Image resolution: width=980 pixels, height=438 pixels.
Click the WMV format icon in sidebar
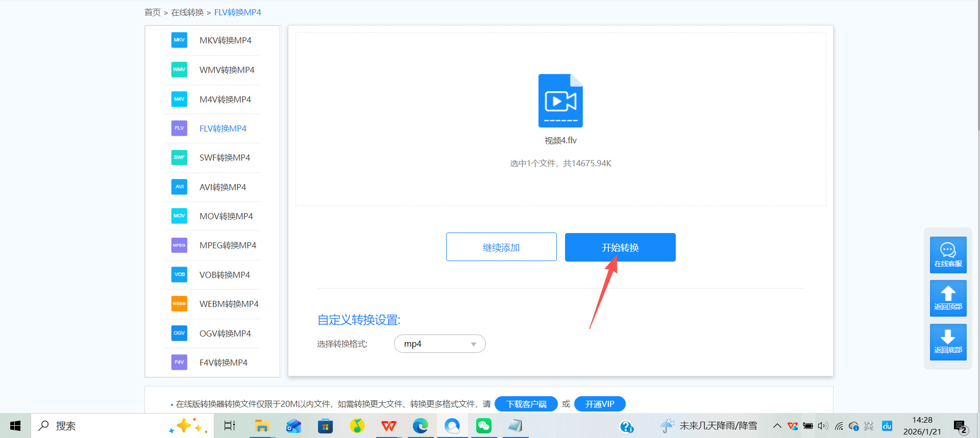click(x=179, y=69)
